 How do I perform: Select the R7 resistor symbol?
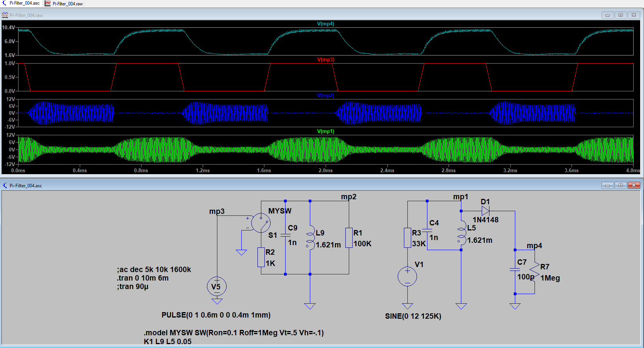point(535,272)
